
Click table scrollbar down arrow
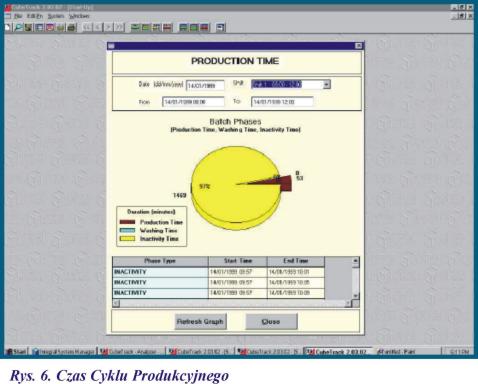(x=356, y=295)
